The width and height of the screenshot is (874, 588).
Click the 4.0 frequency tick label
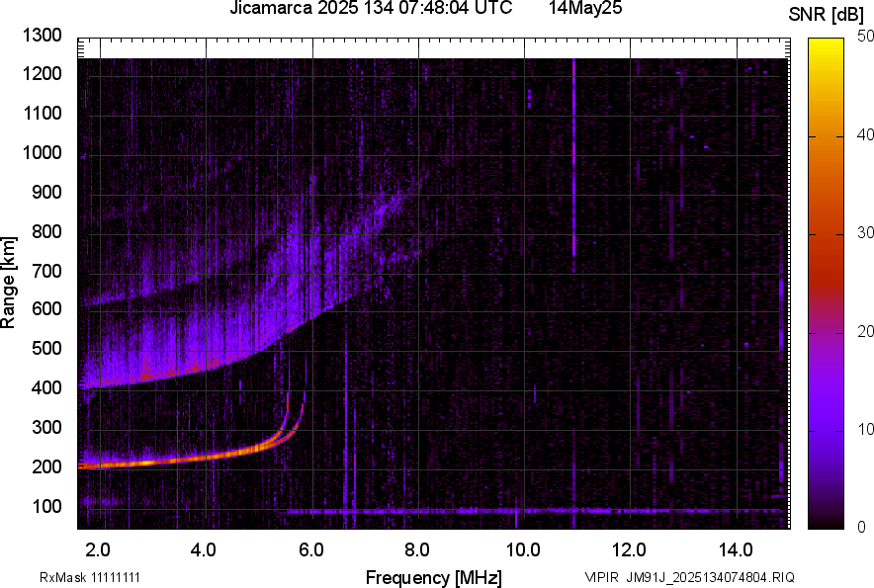coord(203,550)
